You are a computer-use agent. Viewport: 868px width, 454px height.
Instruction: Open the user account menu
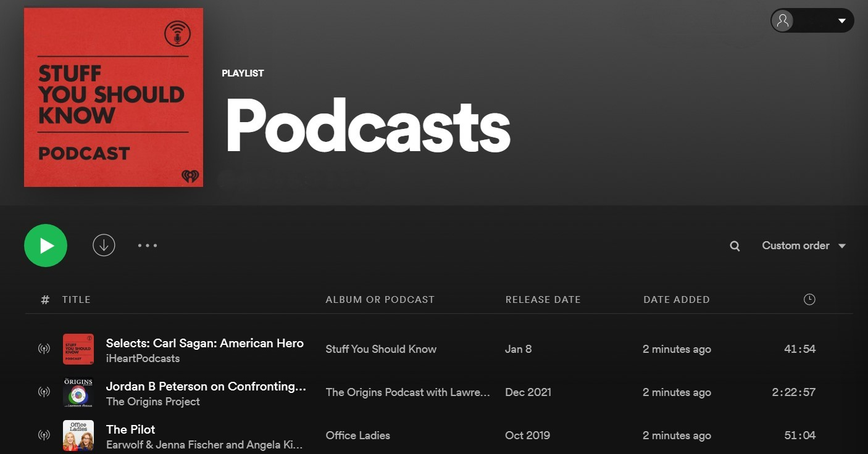[812, 20]
